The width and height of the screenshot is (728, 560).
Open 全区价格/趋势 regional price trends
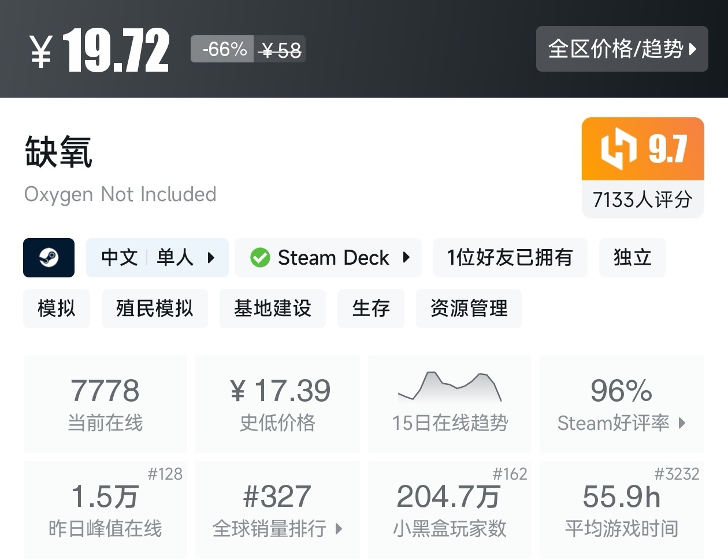pos(622,49)
